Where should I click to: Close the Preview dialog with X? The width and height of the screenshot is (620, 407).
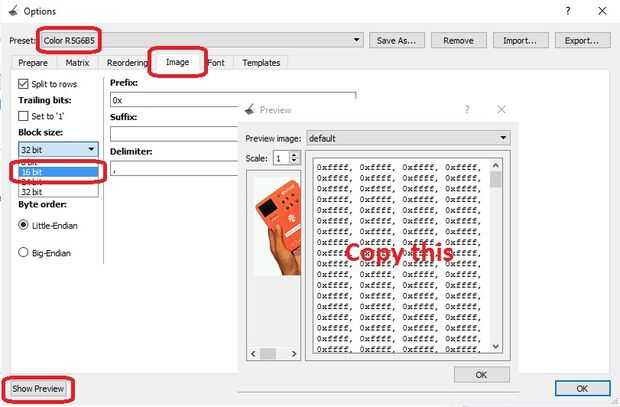(x=501, y=110)
